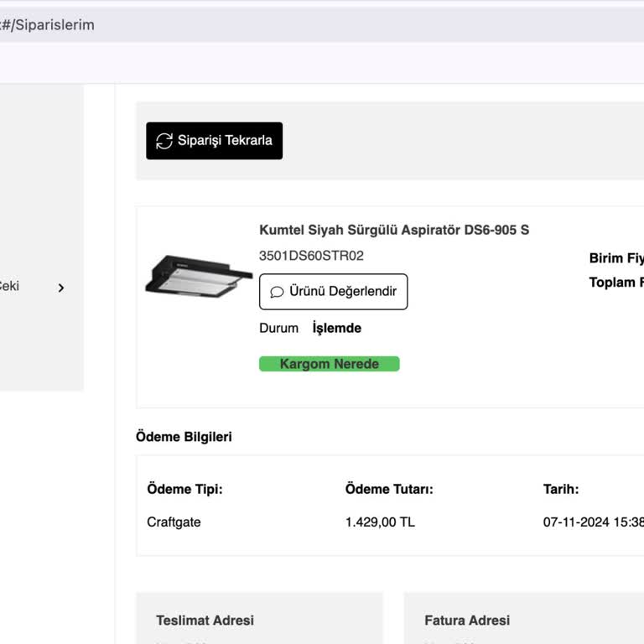The image size is (644, 644).
Task: Open the Fatura Adresi card header
Action: (467, 621)
